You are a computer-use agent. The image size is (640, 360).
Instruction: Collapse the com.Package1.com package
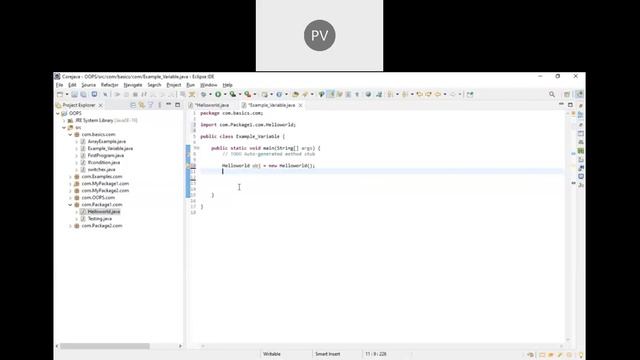click(70, 204)
